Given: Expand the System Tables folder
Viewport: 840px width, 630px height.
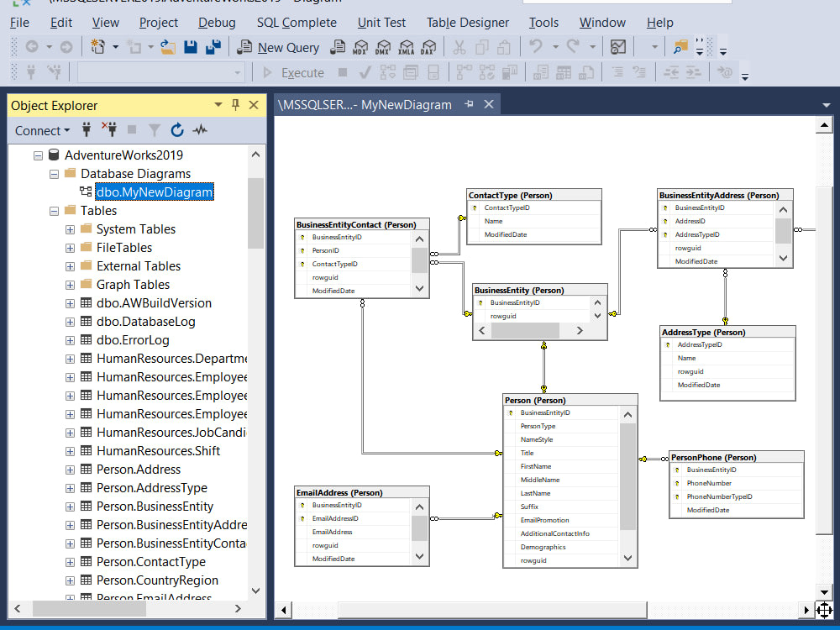Looking at the screenshot, I should 70,229.
